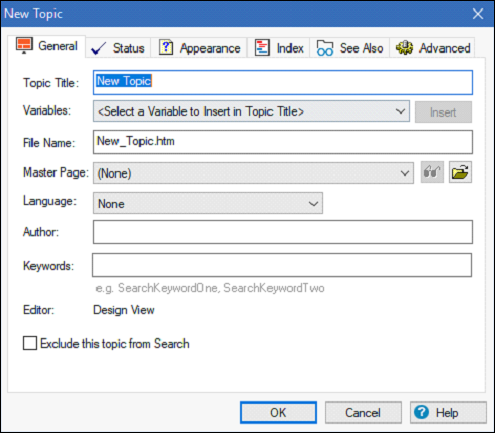Click into the Author text field
The image size is (495, 433).
[x=283, y=232]
